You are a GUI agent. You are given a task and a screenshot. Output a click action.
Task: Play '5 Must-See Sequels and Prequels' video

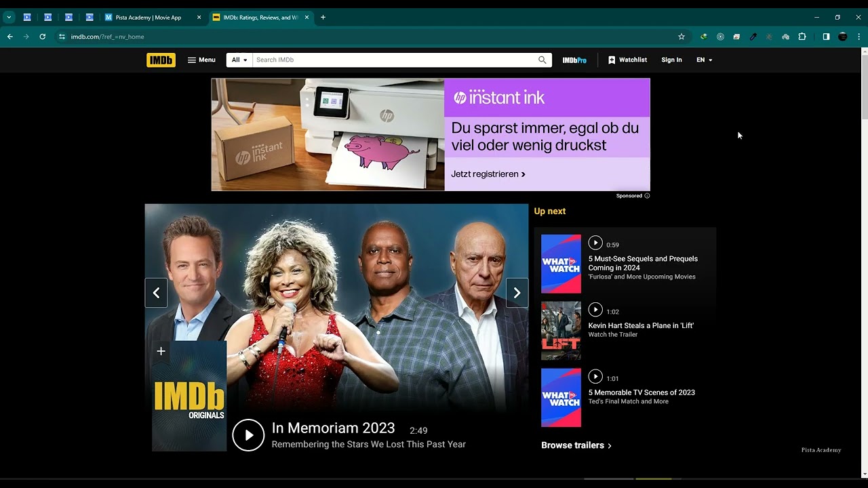[x=595, y=243]
